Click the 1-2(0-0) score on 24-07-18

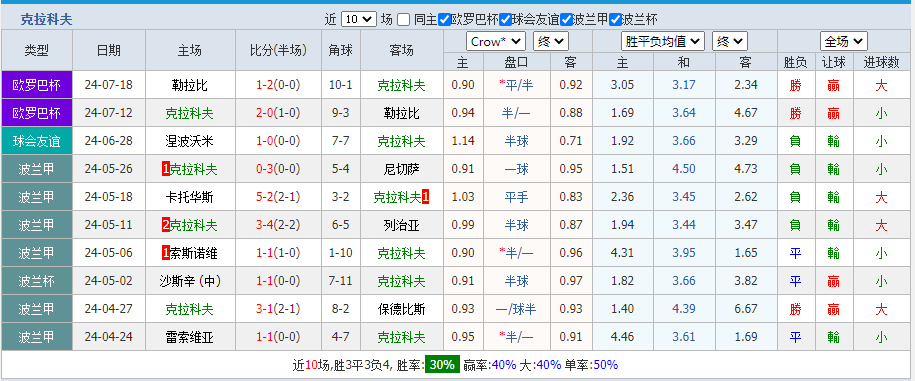278,85
